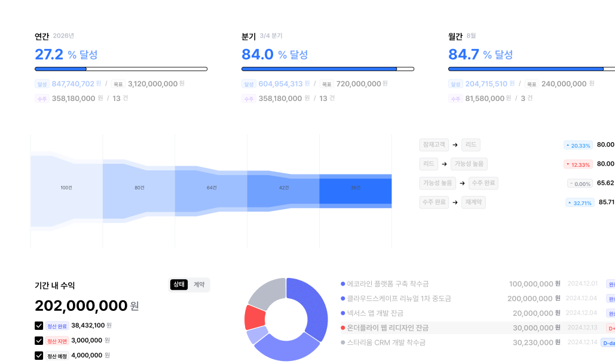Click the arrow between 잠재고객 and 리드
This screenshot has height=364, width=615.
[455, 145]
